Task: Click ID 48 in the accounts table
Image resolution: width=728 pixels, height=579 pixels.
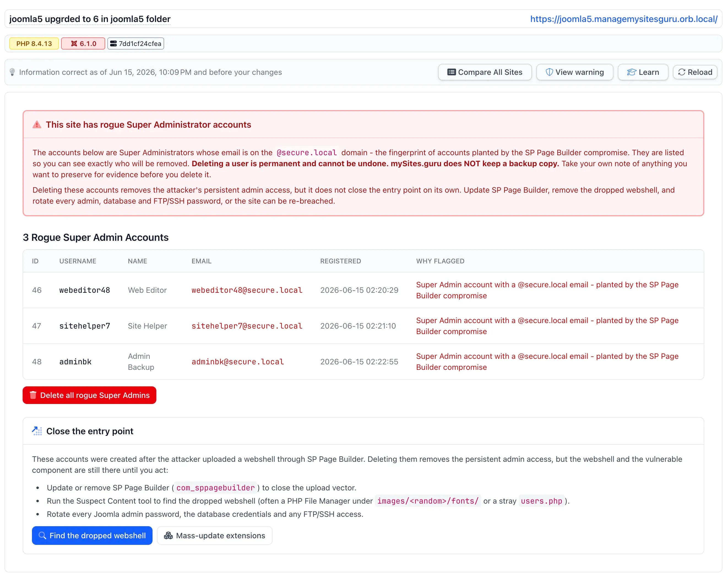Action: 37,361
